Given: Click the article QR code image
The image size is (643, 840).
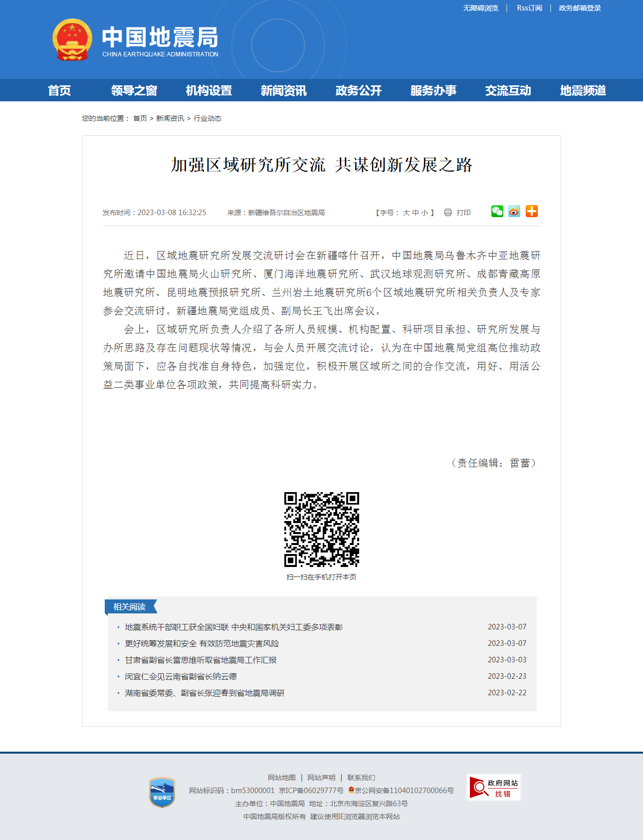Looking at the screenshot, I should click(322, 530).
